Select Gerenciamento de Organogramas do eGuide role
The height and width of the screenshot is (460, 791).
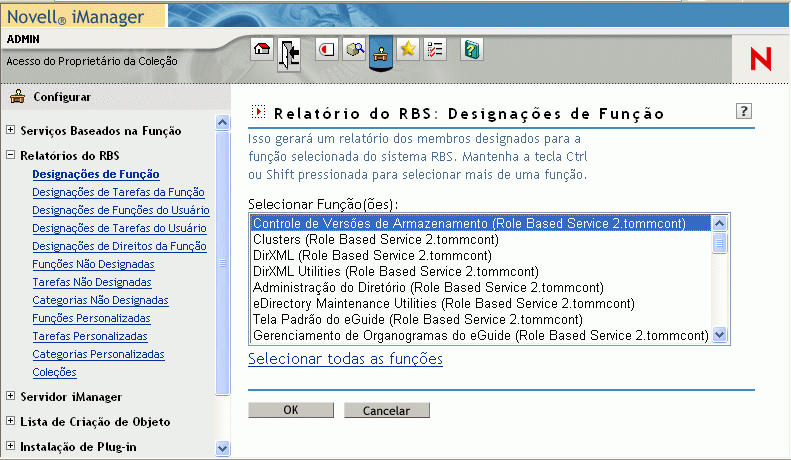[x=481, y=336]
